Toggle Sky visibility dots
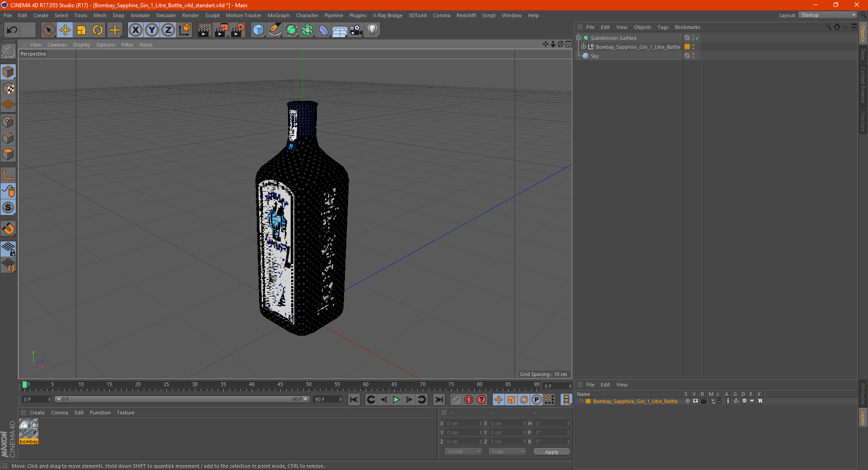Screen dimensions: 868x470 [693, 56]
